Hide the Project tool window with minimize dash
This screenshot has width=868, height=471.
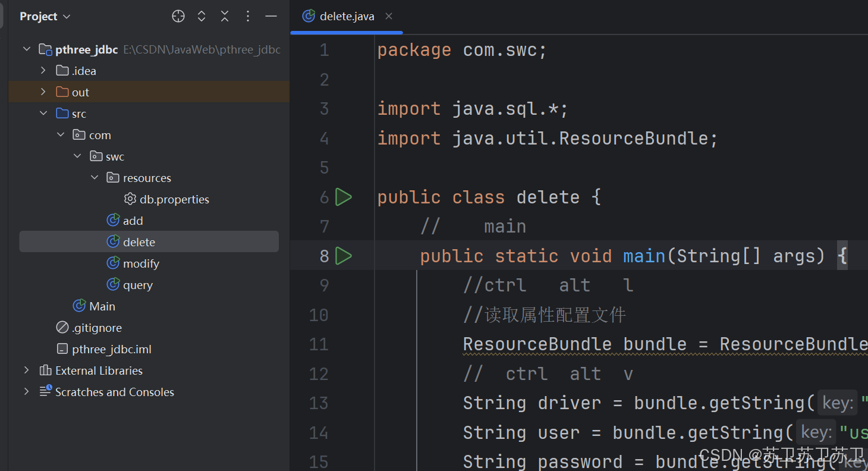[271, 16]
